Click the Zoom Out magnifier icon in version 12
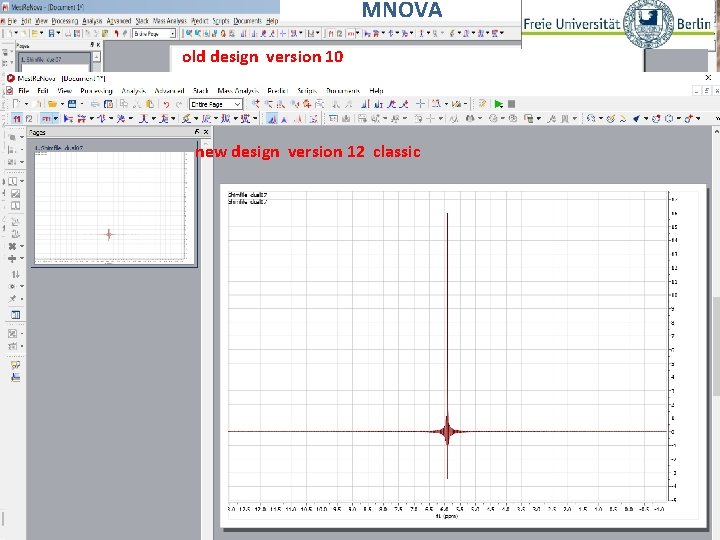 268,104
